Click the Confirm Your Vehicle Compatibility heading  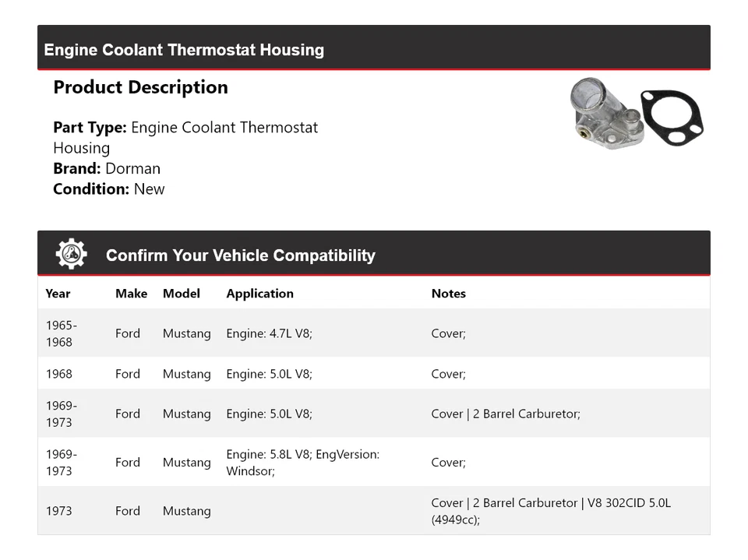click(240, 255)
